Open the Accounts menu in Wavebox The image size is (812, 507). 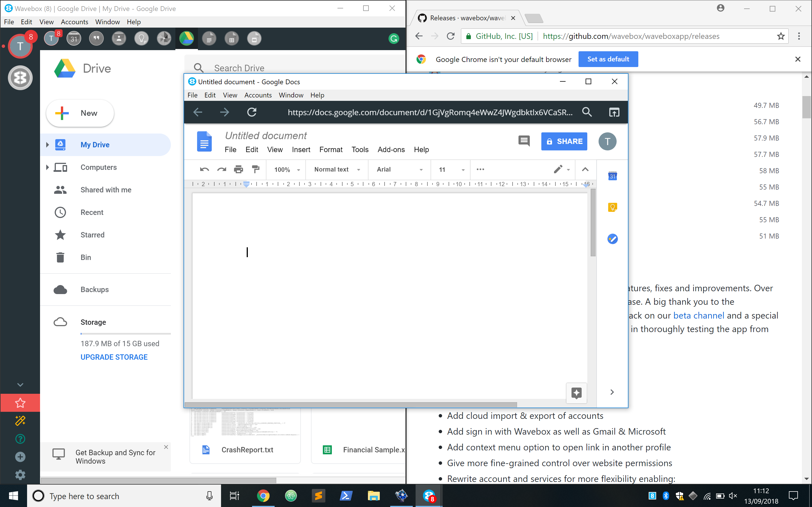click(74, 22)
